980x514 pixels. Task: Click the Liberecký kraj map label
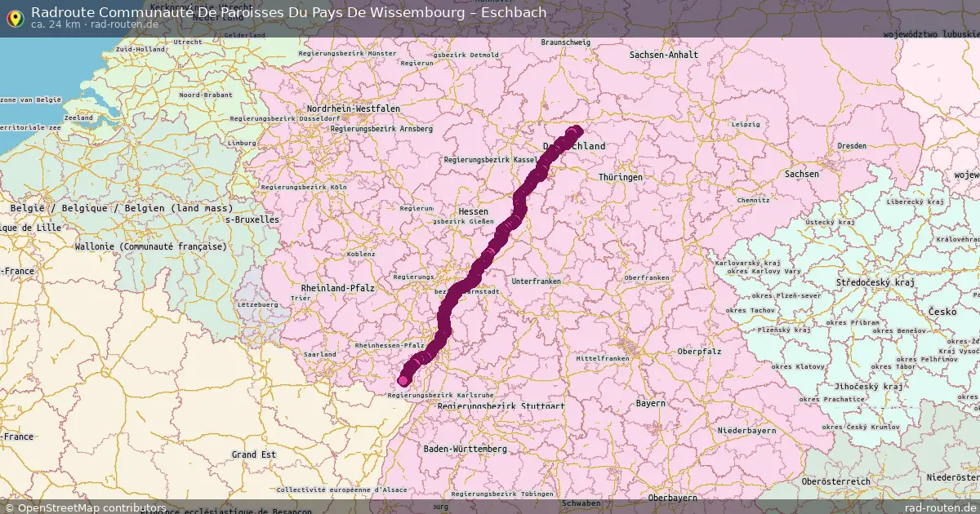[x=914, y=202]
